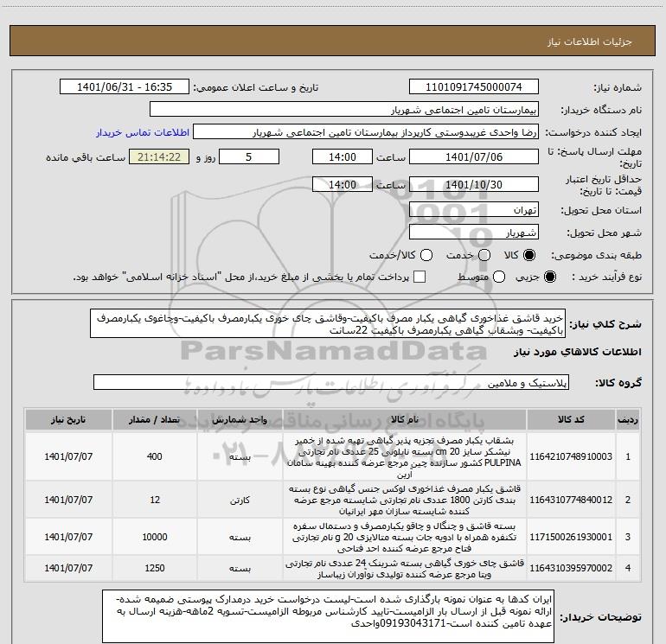This screenshot has height=644, width=666.
Task: Click item code 1164310774840012
Action: (x=571, y=500)
